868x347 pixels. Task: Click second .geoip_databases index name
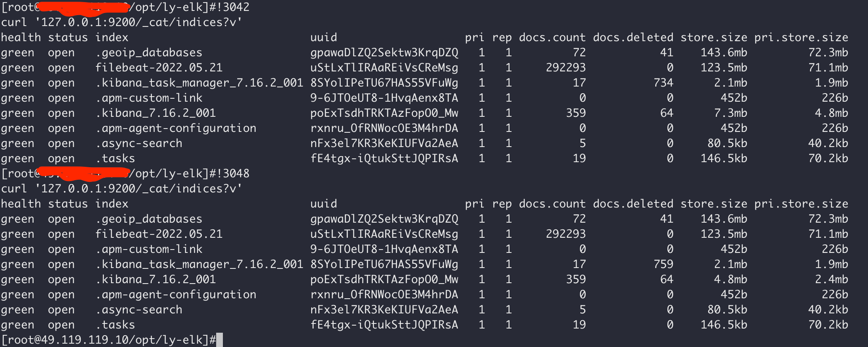pos(149,219)
